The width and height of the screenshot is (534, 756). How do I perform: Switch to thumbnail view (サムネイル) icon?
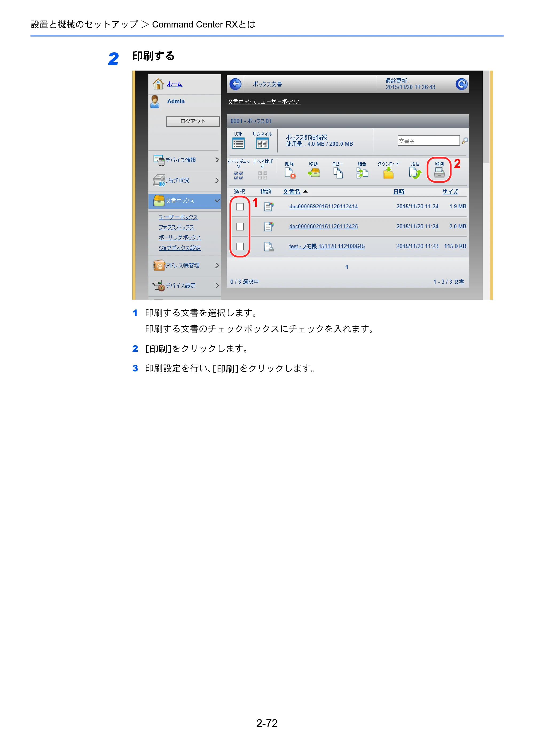click(262, 144)
